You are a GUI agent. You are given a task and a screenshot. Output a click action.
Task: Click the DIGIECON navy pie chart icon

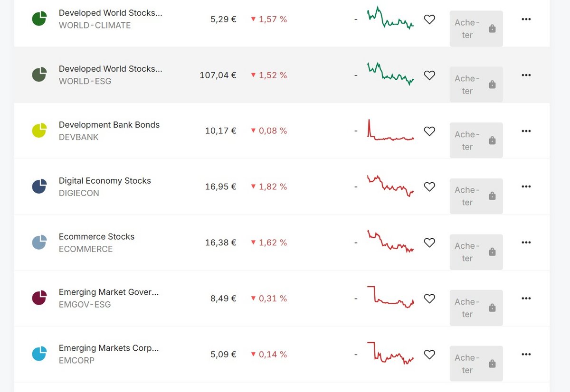(x=39, y=187)
